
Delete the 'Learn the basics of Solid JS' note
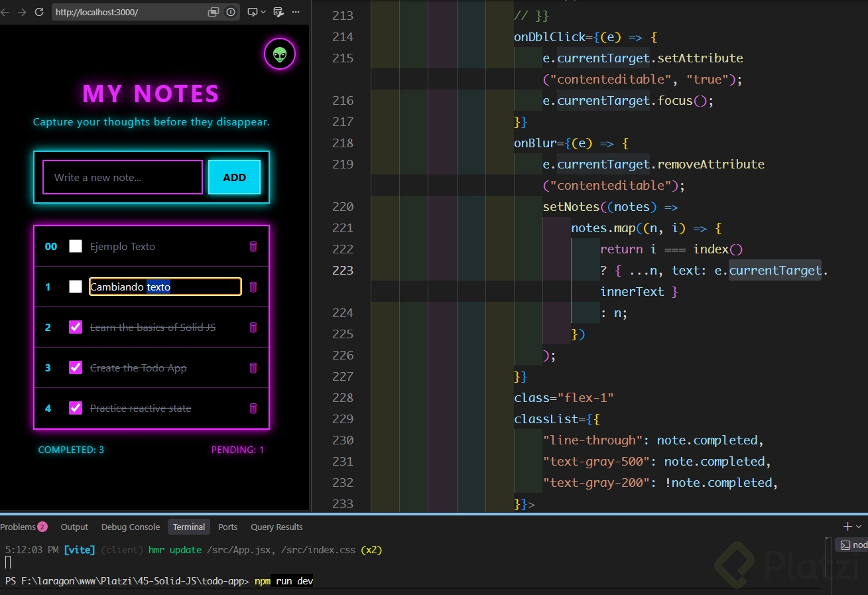[253, 328]
